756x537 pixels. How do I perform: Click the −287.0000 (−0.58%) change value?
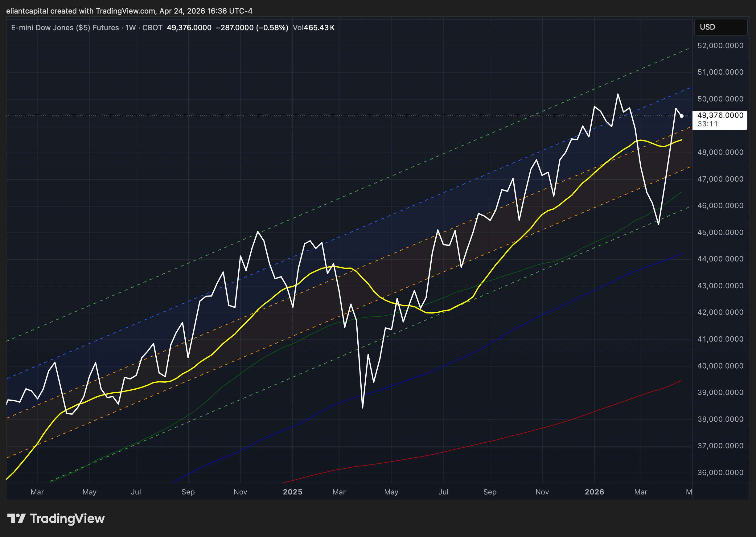pos(252,28)
